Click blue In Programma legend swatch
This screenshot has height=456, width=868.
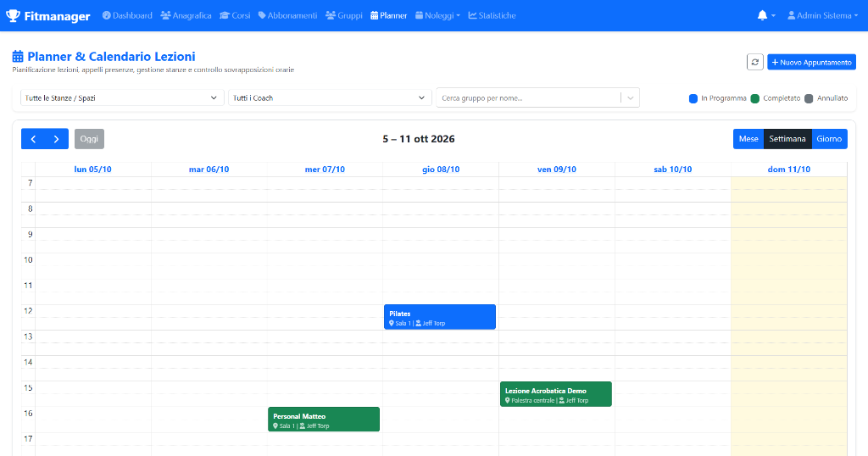click(x=693, y=98)
